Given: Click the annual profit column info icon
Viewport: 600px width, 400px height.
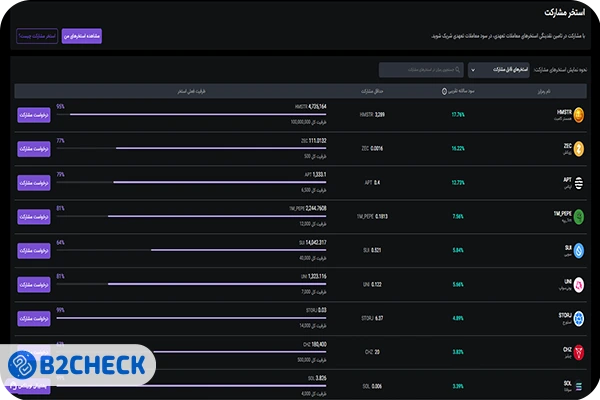Looking at the screenshot, I should 445,90.
